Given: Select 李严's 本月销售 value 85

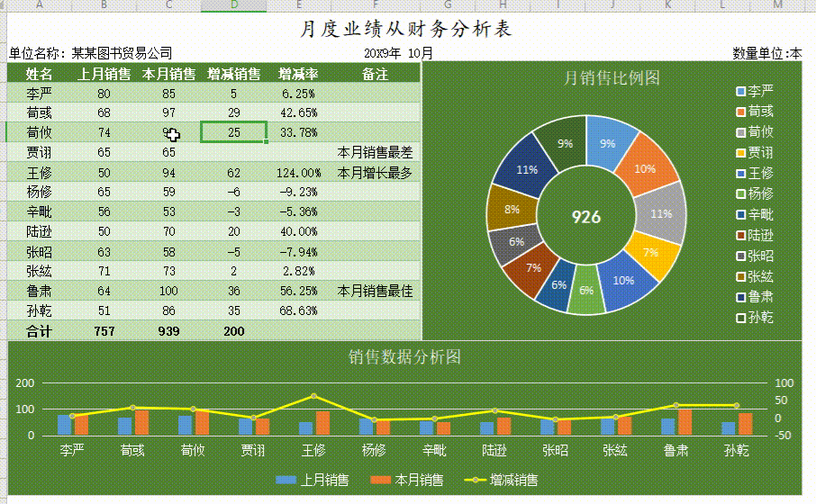Looking at the screenshot, I should tap(168, 94).
